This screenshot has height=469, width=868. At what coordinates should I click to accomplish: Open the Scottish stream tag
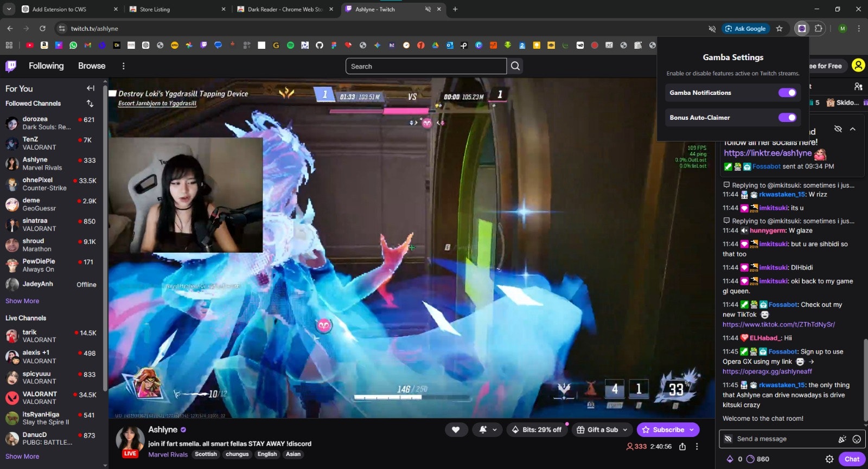click(x=206, y=454)
